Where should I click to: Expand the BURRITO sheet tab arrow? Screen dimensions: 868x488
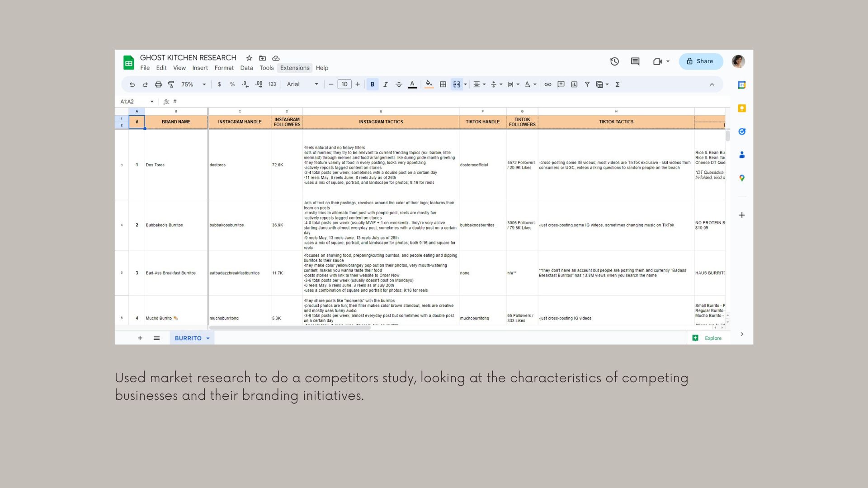coord(208,338)
